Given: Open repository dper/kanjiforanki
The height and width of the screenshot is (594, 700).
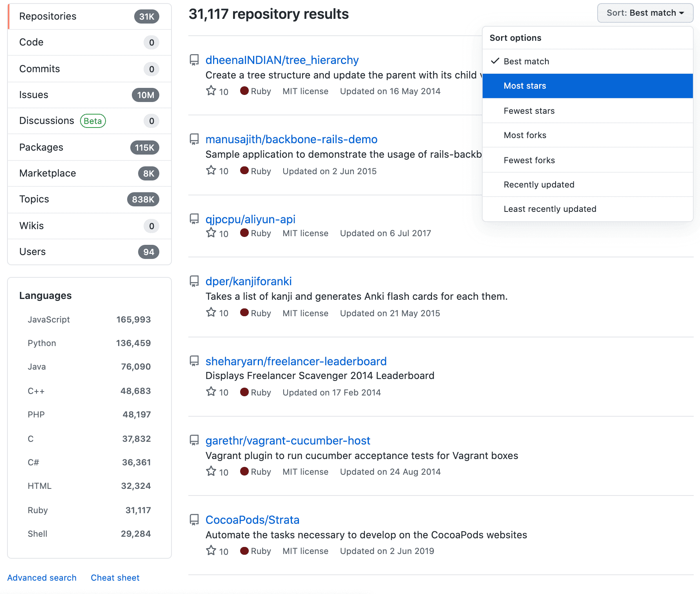Looking at the screenshot, I should pyautogui.click(x=248, y=281).
